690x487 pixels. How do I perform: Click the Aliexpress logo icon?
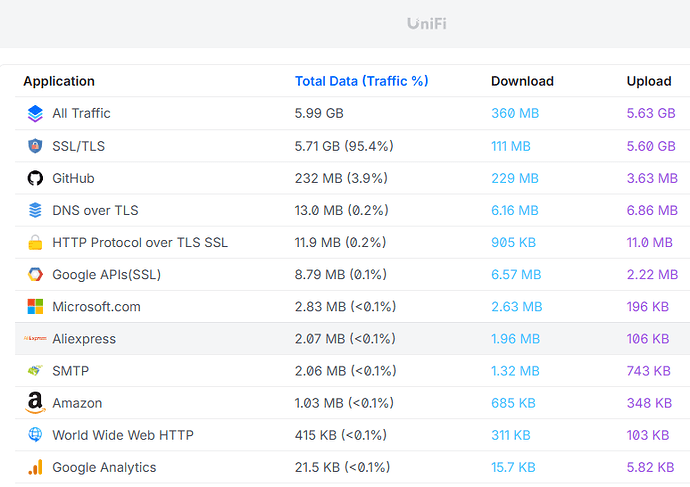(x=35, y=338)
